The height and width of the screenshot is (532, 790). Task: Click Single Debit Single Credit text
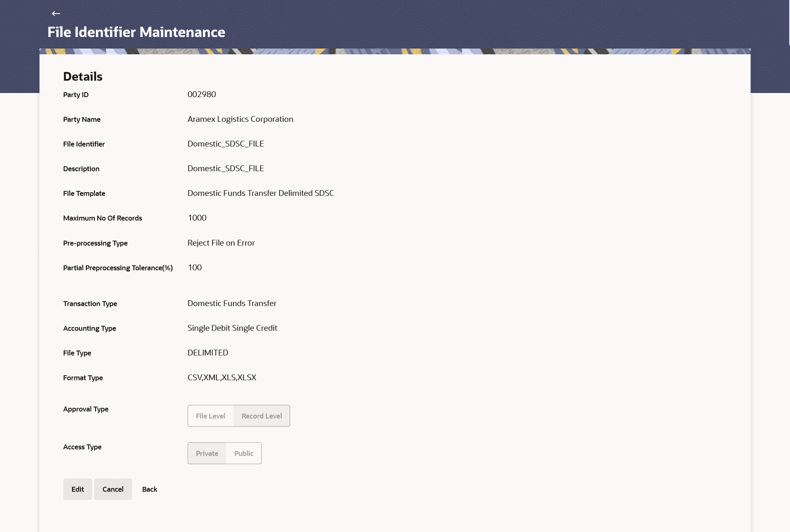[232, 328]
